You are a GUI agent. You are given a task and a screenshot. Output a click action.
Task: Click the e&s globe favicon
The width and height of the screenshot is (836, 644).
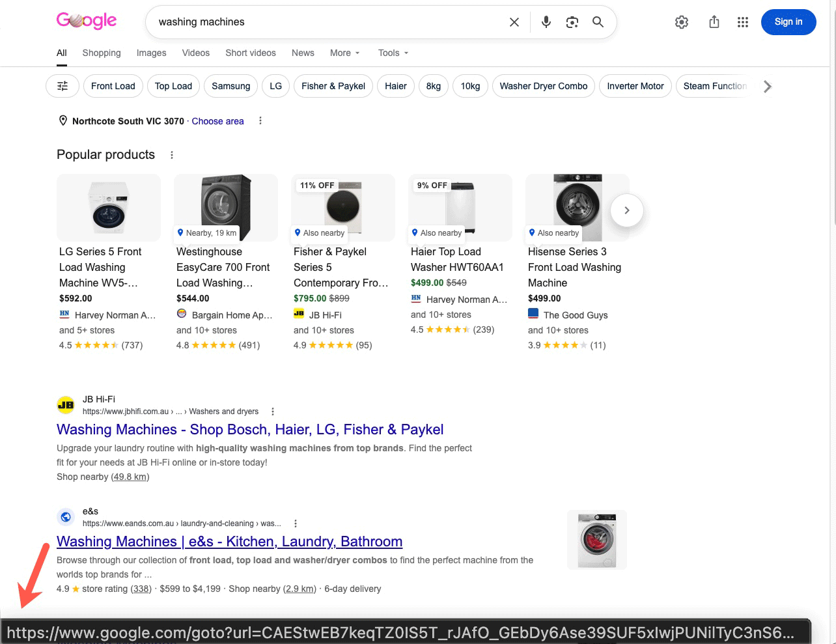tap(66, 517)
